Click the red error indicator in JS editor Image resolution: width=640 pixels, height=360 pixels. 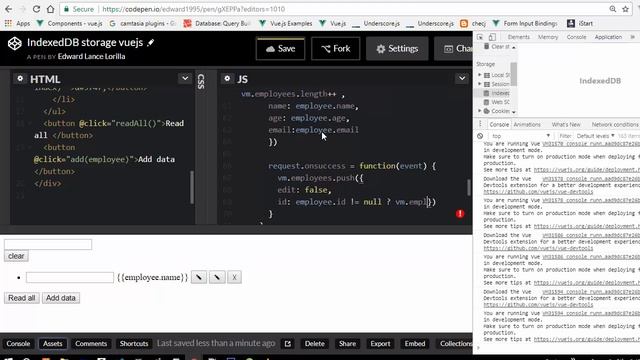460,213
